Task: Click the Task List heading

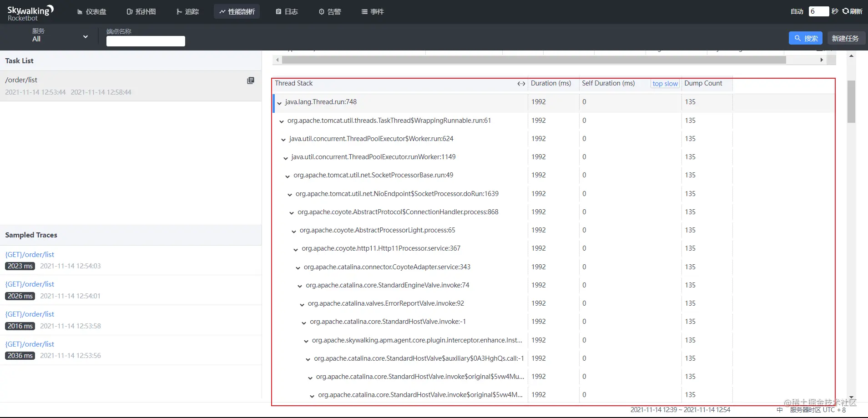Action: [x=19, y=61]
